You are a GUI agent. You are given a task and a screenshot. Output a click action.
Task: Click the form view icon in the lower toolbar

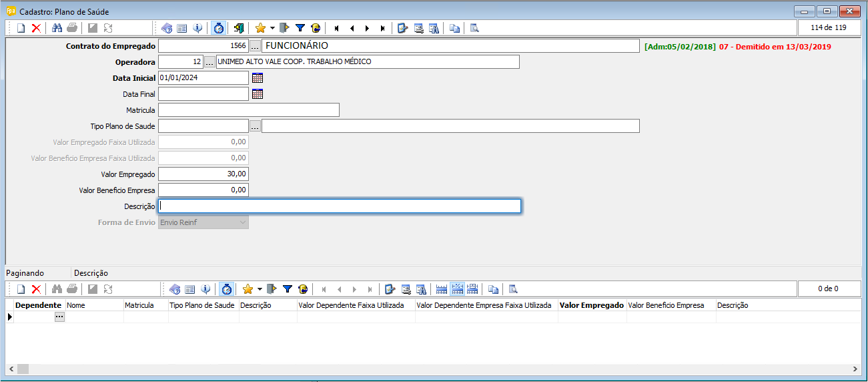(190, 289)
